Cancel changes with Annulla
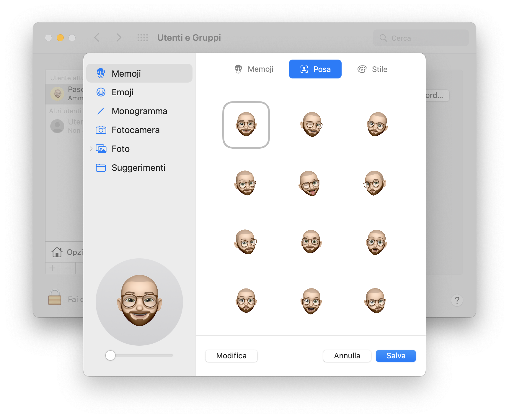The width and height of the screenshot is (509, 420). [347, 356]
